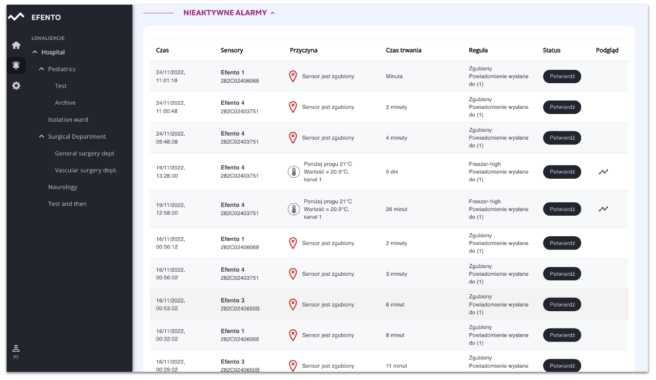Confirm alarm from 24/11/2022 11:00:48 with Potwierdź
Image resolution: width=656 pixels, height=380 pixels.
[x=562, y=107]
